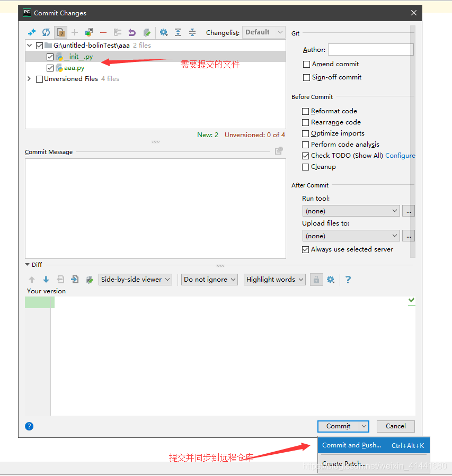The image size is (452, 476).
Task: Click the Refresh changes icon
Action: [x=46, y=32]
